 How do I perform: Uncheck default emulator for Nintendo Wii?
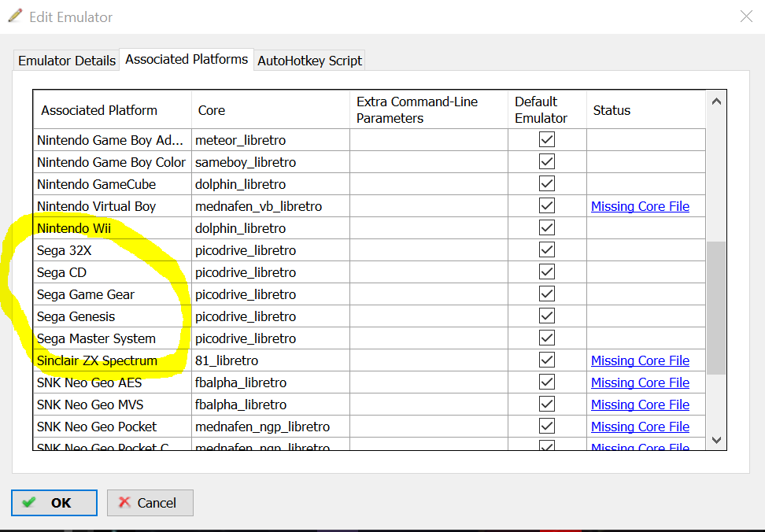click(547, 227)
